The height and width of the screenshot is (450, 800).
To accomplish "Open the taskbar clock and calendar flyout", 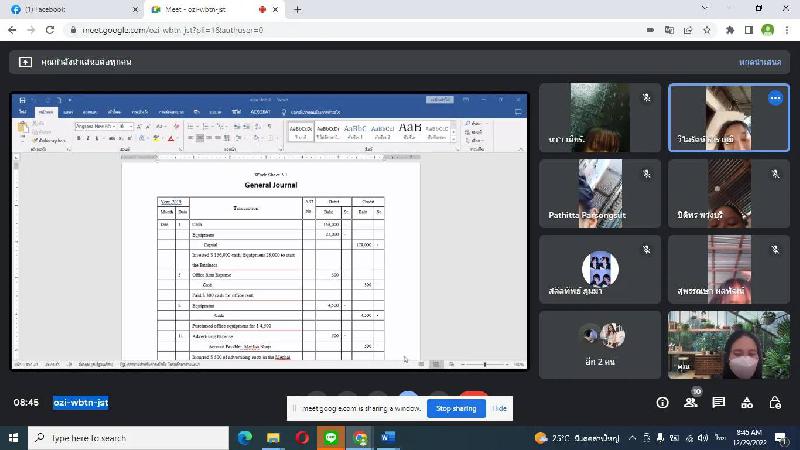I will [750, 438].
